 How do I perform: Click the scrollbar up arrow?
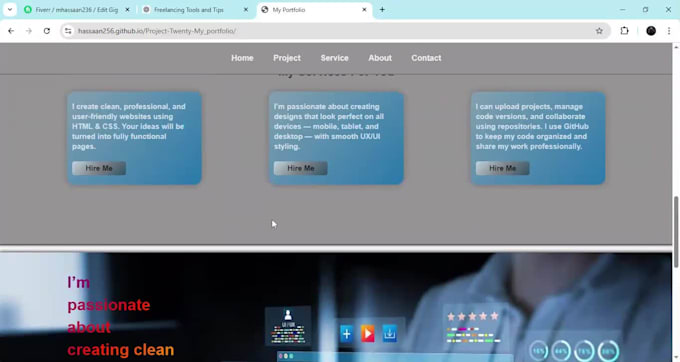click(676, 47)
